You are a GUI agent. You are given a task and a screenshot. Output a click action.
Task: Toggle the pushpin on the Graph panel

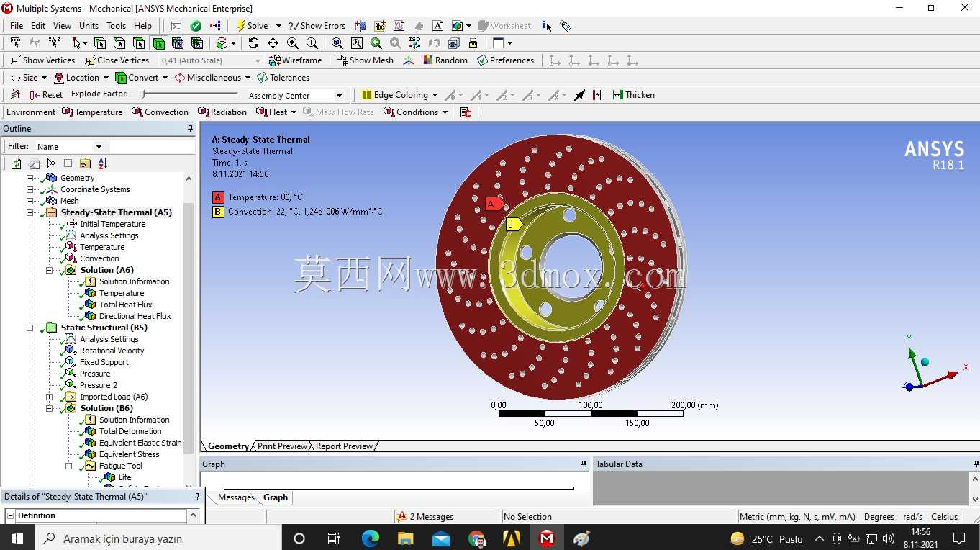click(584, 464)
